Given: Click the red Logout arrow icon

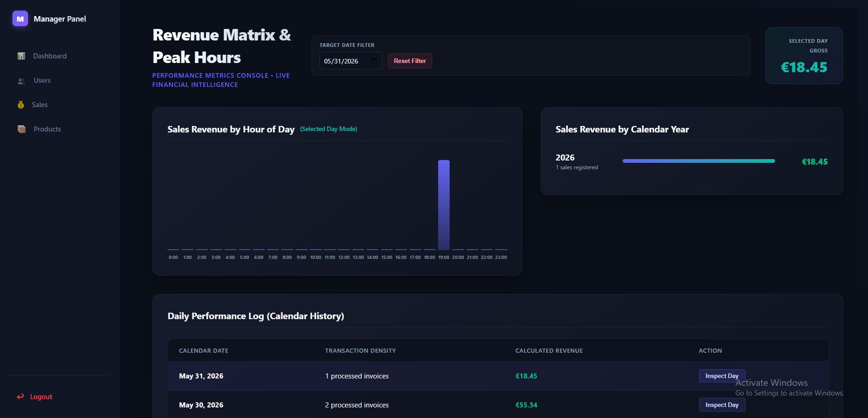Looking at the screenshot, I should [x=20, y=396].
